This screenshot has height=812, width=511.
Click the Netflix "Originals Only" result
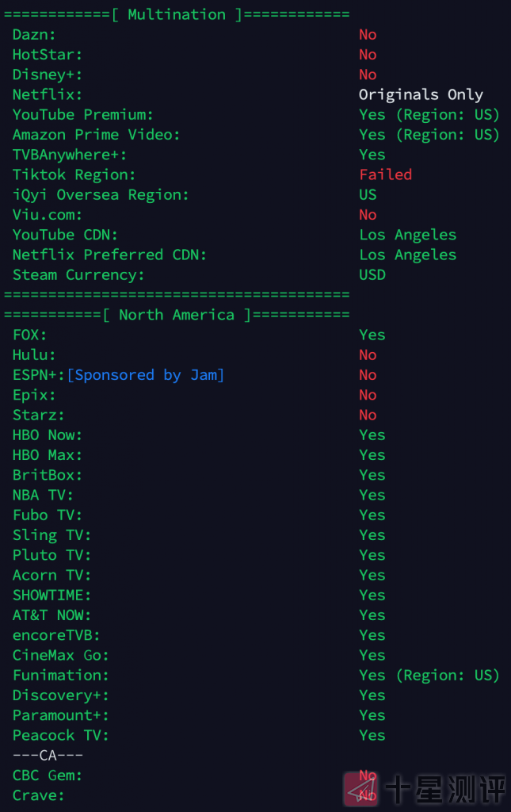pos(421,94)
